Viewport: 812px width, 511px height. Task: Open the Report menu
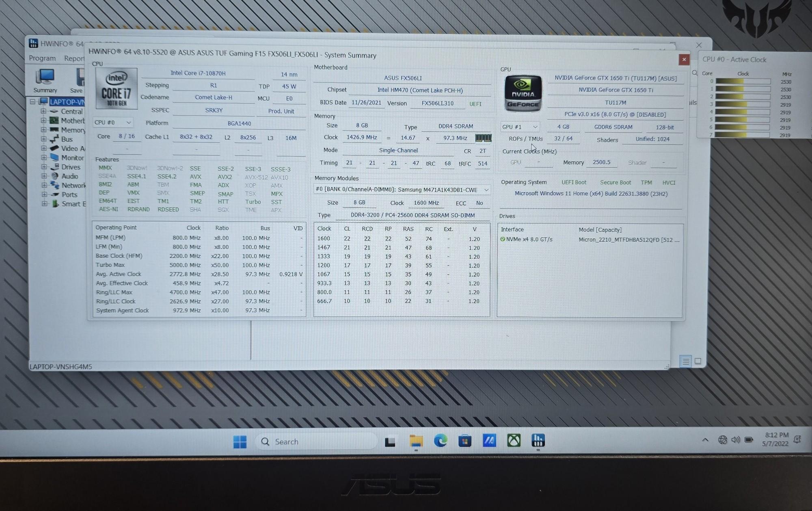point(74,58)
